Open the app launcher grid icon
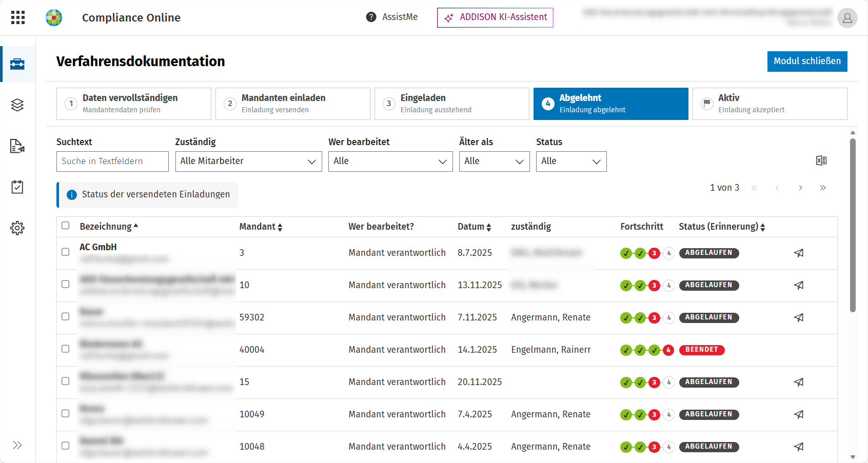868x463 pixels. click(x=18, y=17)
